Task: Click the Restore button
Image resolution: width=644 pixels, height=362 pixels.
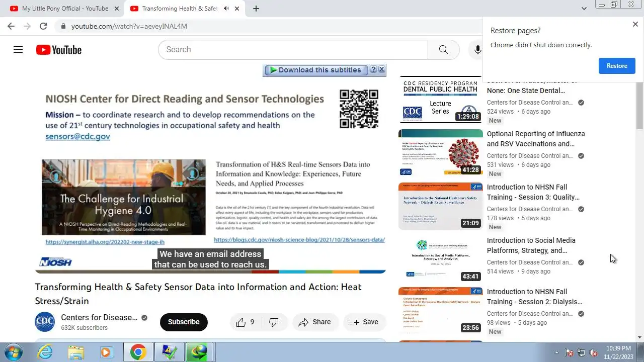Action: (x=617, y=66)
